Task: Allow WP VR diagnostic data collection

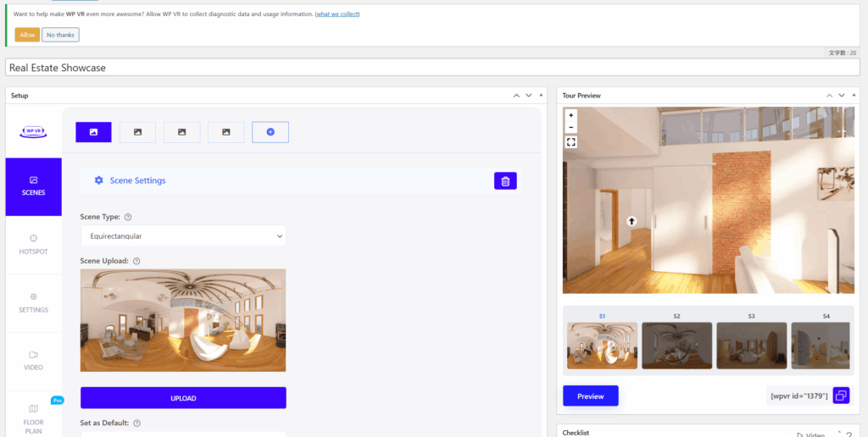Action: pyautogui.click(x=27, y=35)
